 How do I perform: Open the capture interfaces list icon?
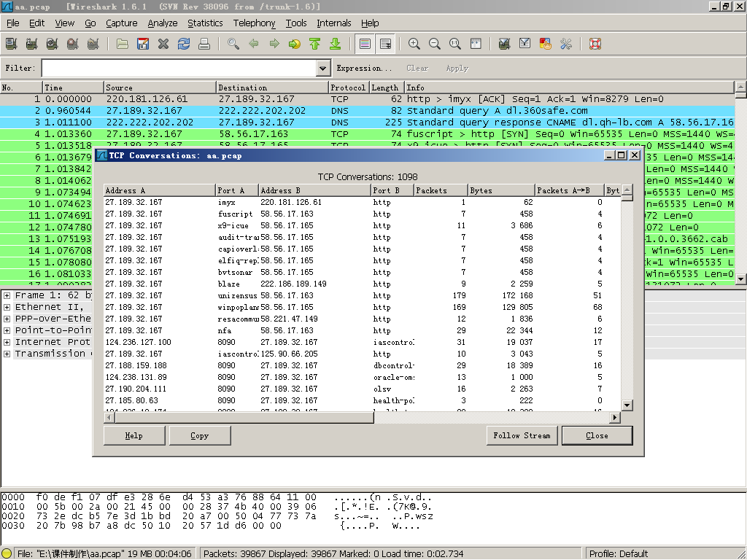(x=12, y=44)
